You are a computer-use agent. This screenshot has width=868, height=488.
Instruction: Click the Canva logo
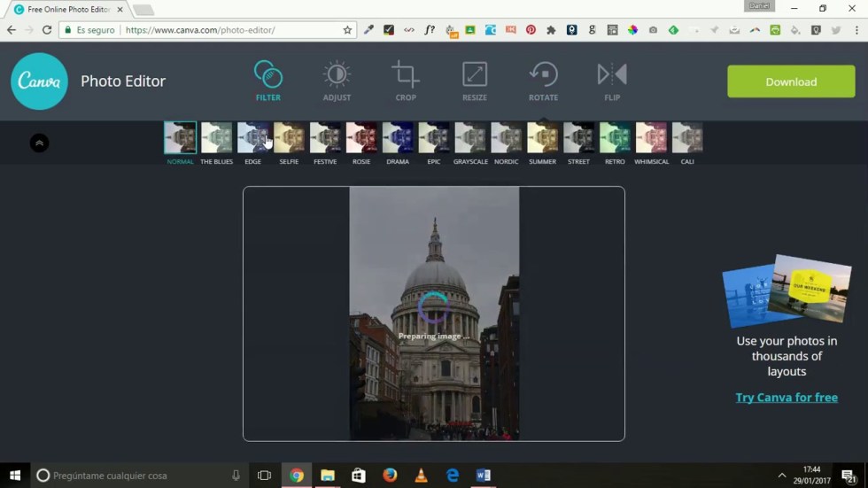click(x=39, y=81)
